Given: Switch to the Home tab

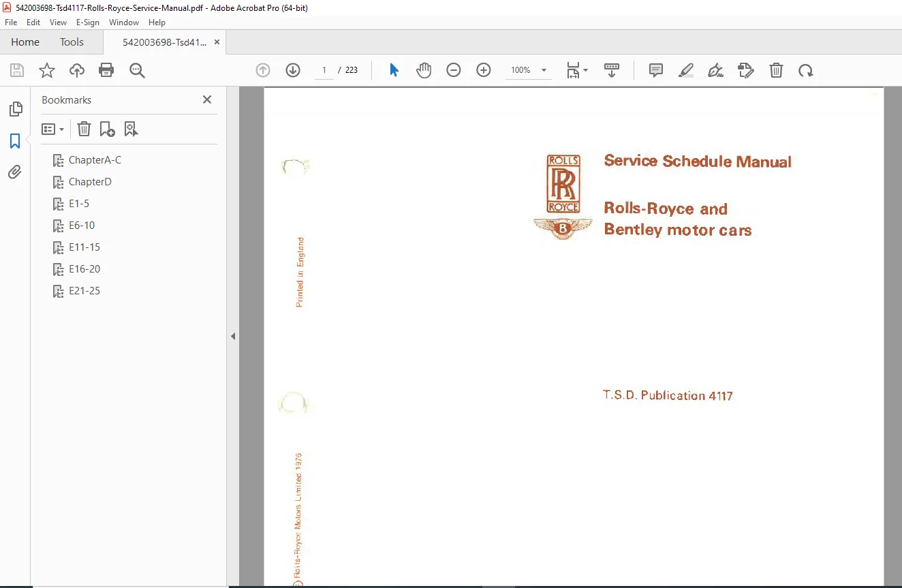Looking at the screenshot, I should pos(25,42).
